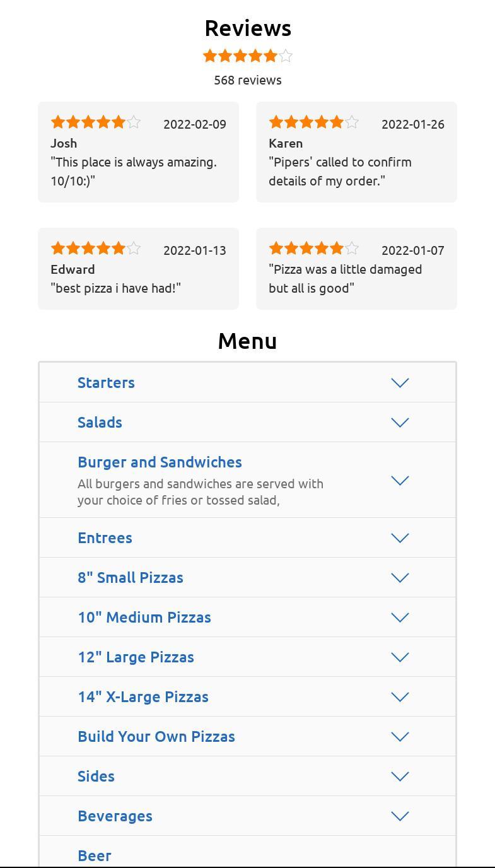
Task: Open the Build Your Own Pizzas link
Action: tap(156, 737)
